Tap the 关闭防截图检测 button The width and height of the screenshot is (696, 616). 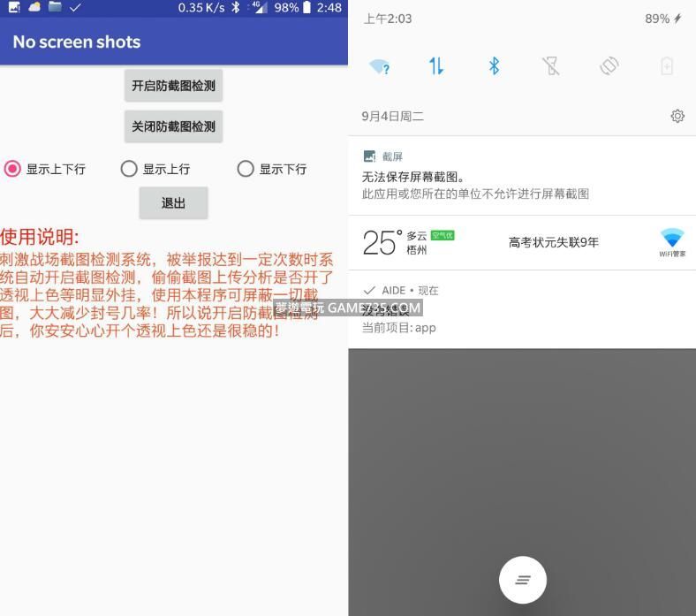173,126
